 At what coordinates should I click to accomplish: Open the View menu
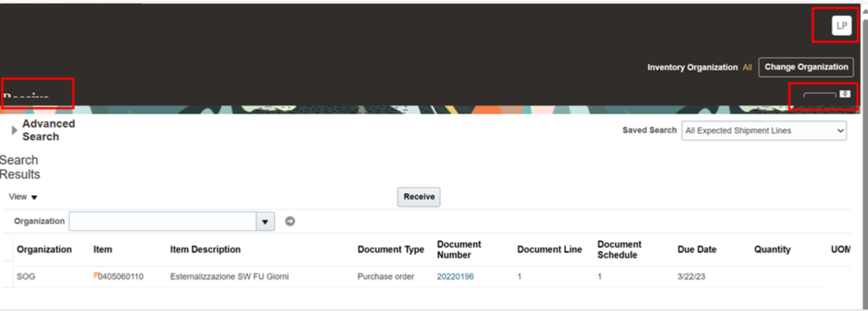coord(23,197)
